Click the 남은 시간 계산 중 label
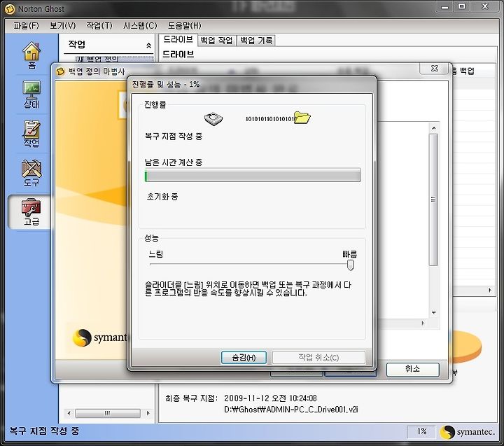The width and height of the screenshot is (504, 446). (x=174, y=162)
